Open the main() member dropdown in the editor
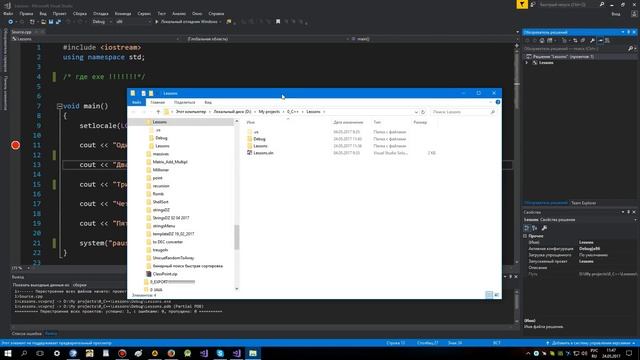640x360 pixels. click(x=433, y=39)
